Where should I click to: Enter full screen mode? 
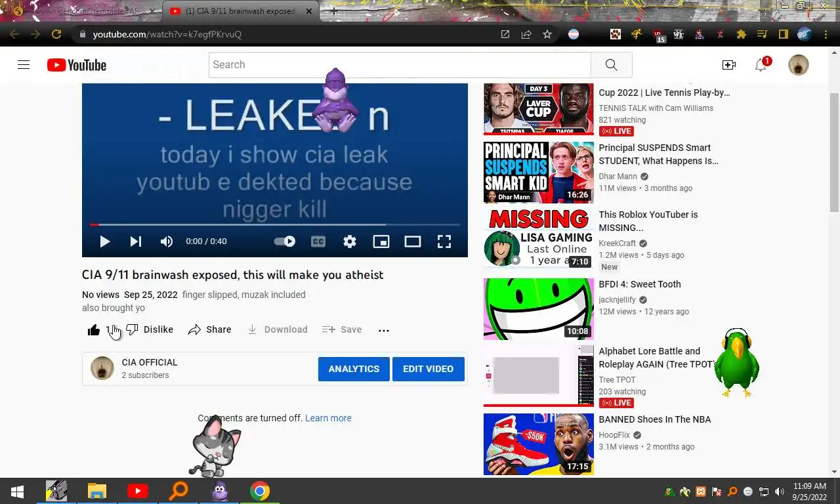pyautogui.click(x=444, y=241)
